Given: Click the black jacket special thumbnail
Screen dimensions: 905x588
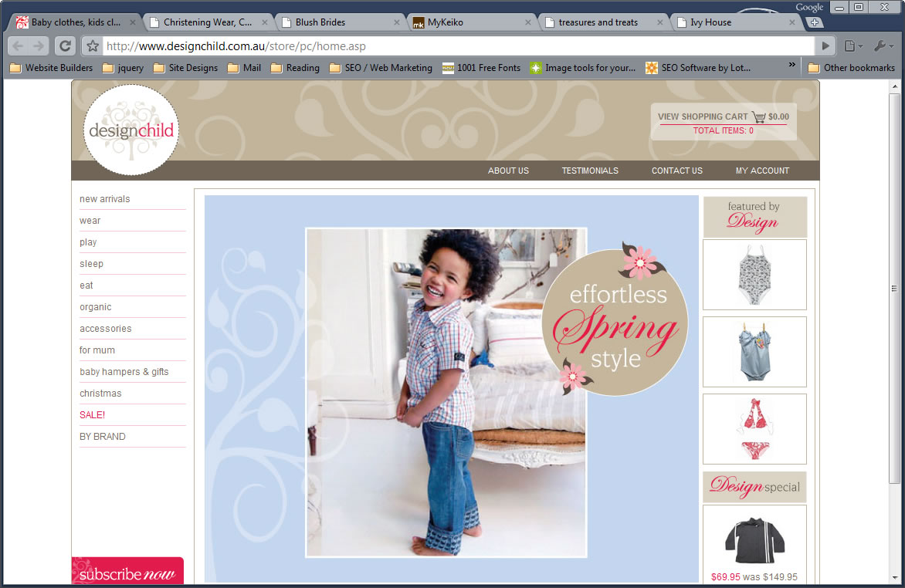Looking at the screenshot, I should click(754, 542).
